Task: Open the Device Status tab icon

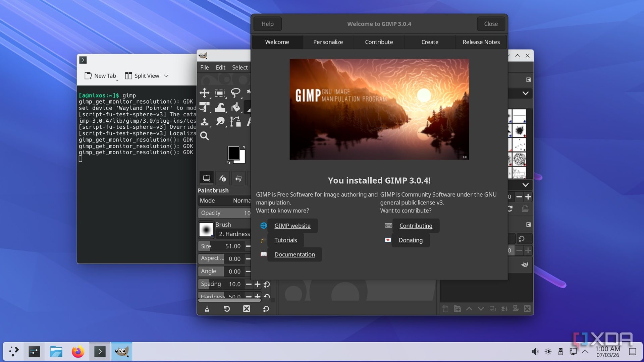Action: click(x=222, y=178)
